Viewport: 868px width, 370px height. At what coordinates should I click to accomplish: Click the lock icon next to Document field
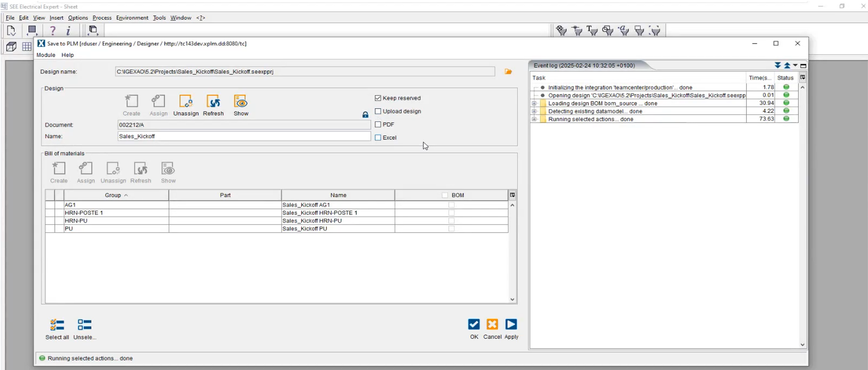365,115
